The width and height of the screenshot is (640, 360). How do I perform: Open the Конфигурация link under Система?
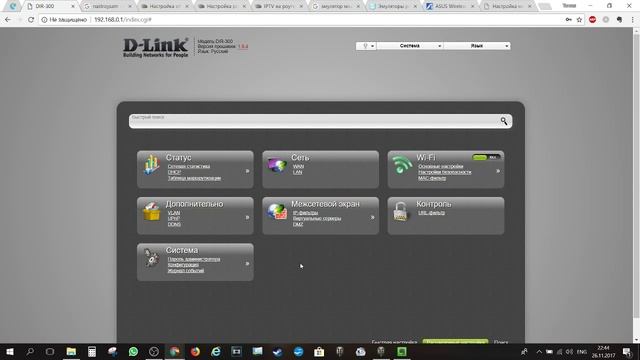pos(183,264)
